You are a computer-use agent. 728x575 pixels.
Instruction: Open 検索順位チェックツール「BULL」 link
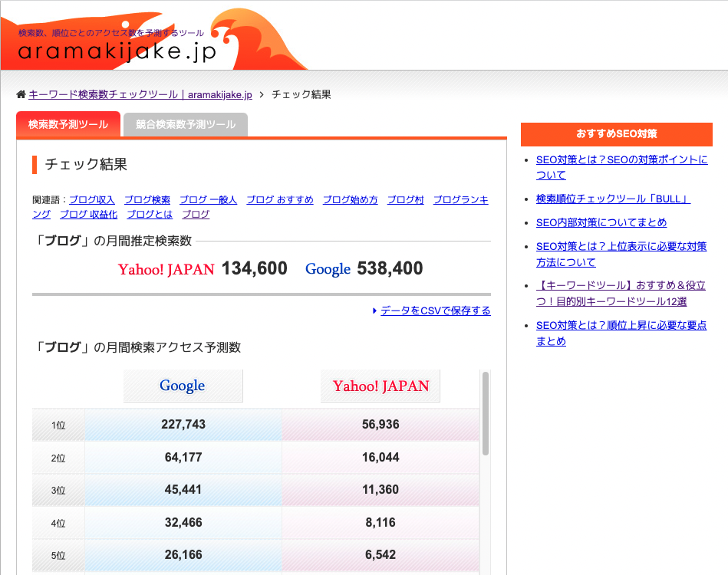coord(614,199)
